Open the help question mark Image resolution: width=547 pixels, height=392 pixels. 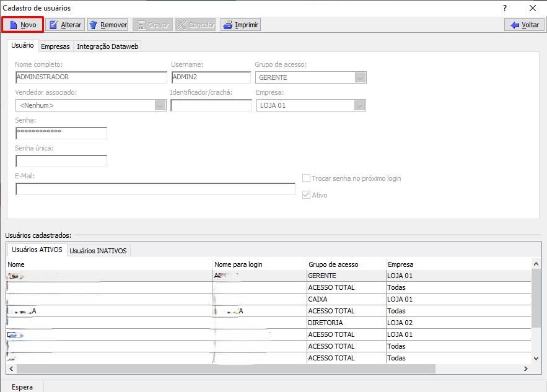pyautogui.click(x=505, y=8)
